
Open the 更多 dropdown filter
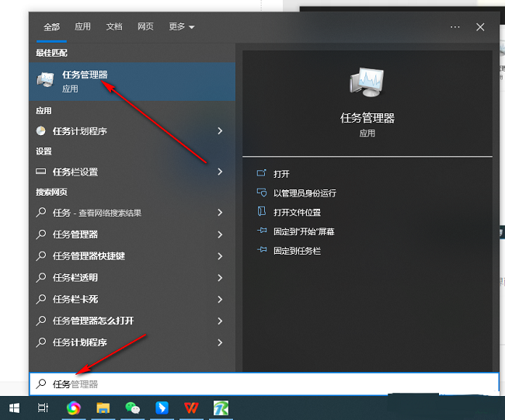182,26
